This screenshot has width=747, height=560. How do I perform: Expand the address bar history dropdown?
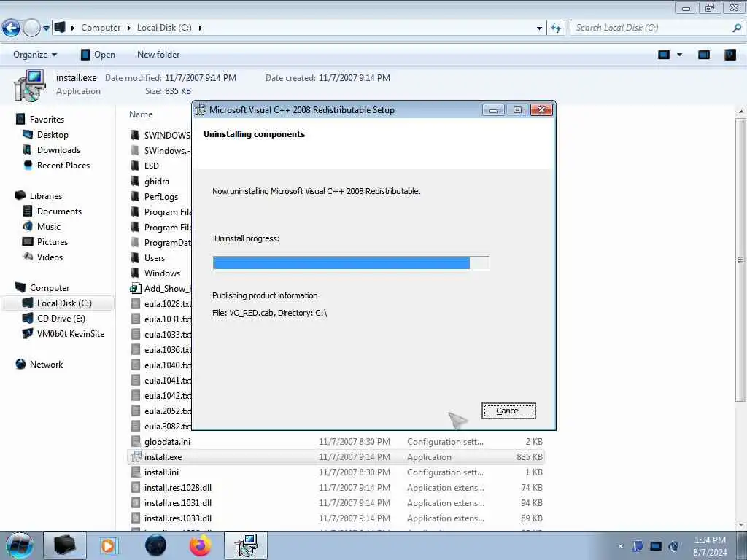[x=539, y=28]
